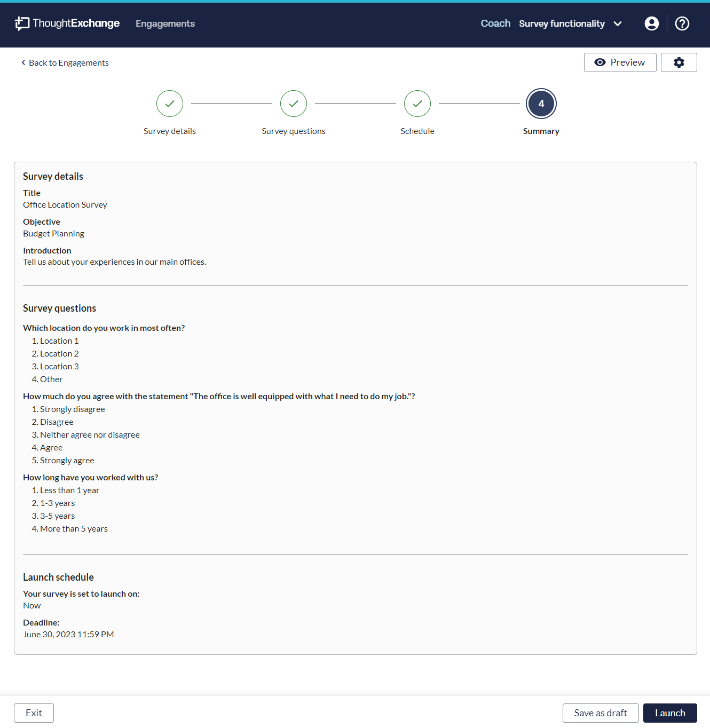
Task: Open the Coach menu item
Action: pos(495,23)
